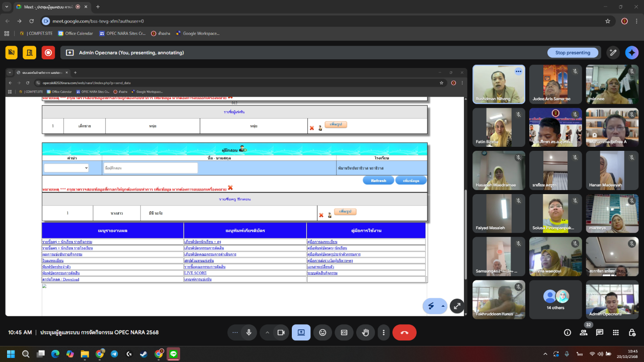Viewport: 644px width, 362px height.
Task: Click the red hang-up call button
Action: (x=404, y=332)
